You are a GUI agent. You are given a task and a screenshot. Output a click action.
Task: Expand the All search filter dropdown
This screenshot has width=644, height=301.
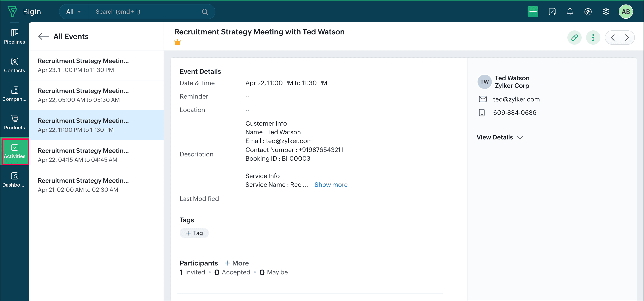pyautogui.click(x=74, y=12)
